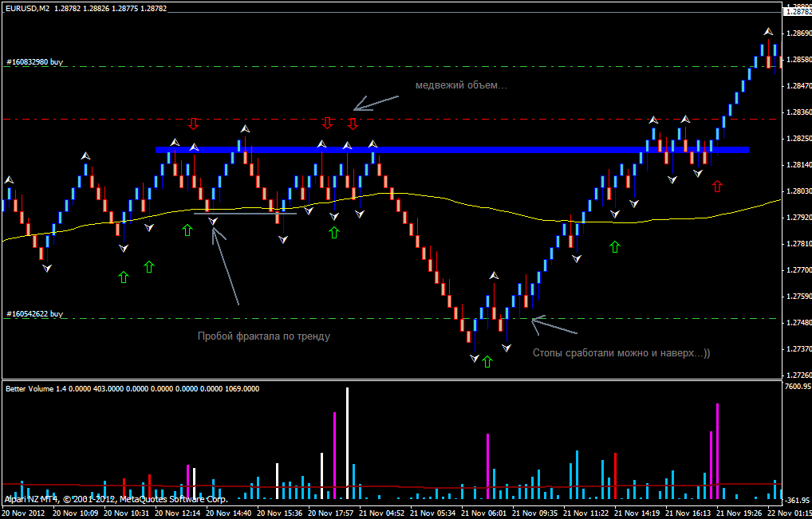The width and height of the screenshot is (812, 519).
Task: Click price label 1.28030 on the price axis
Action: click(x=798, y=191)
